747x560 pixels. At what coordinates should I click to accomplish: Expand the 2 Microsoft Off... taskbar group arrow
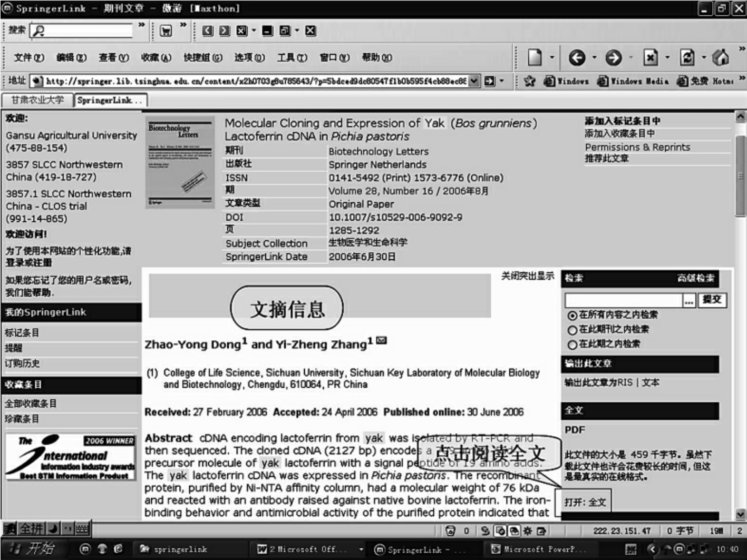(x=361, y=549)
